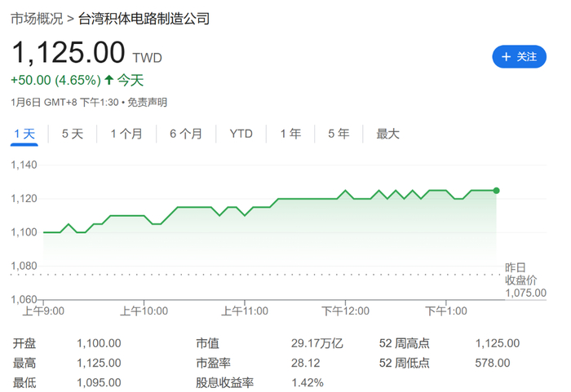571x392 pixels.
Task: Select the 5 年 chart range
Action: click(x=339, y=134)
